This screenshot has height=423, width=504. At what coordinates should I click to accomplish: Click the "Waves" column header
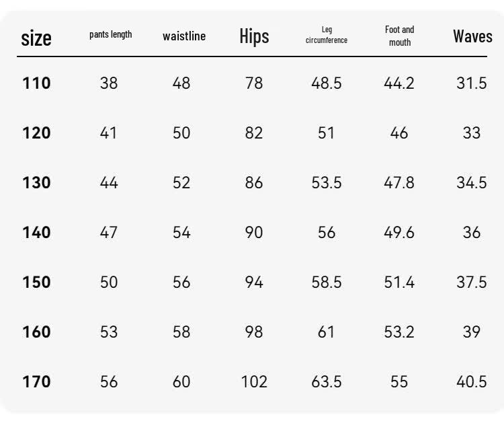[x=472, y=36]
